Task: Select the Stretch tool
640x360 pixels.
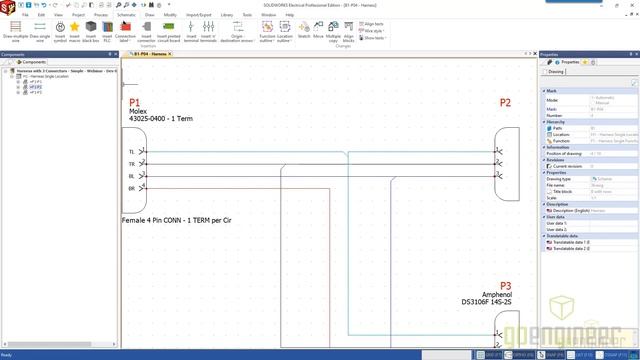Action: click(x=304, y=30)
